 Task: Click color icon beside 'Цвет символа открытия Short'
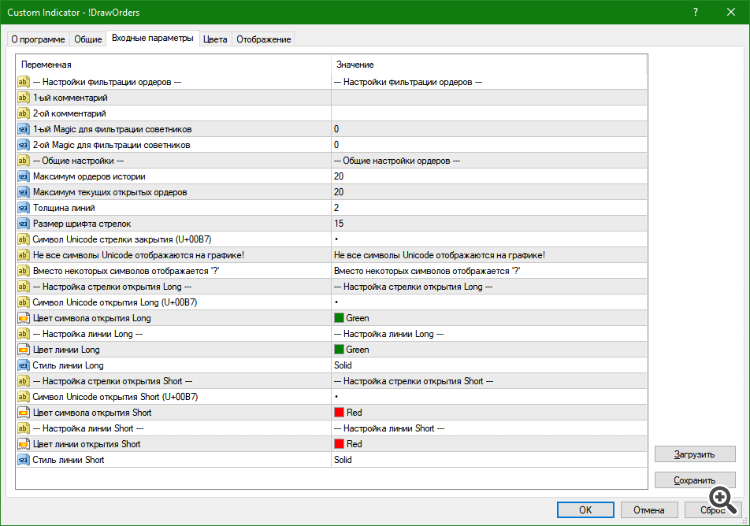coord(23,413)
